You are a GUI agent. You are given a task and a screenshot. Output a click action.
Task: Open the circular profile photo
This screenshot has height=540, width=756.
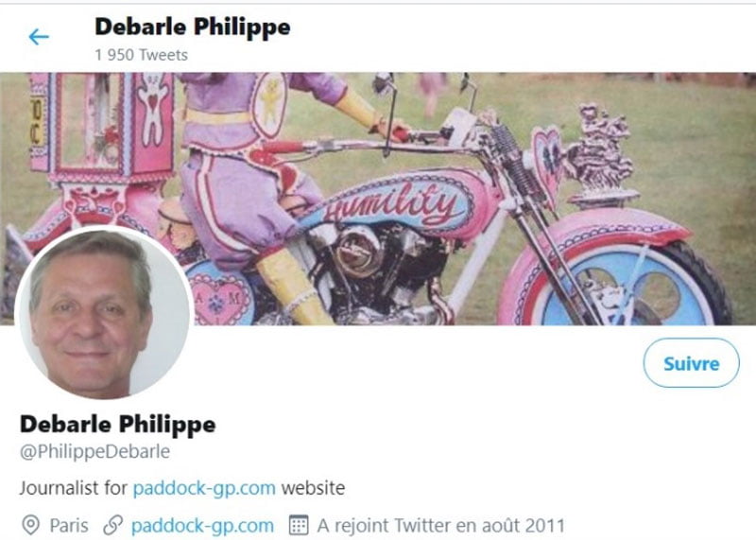104,314
